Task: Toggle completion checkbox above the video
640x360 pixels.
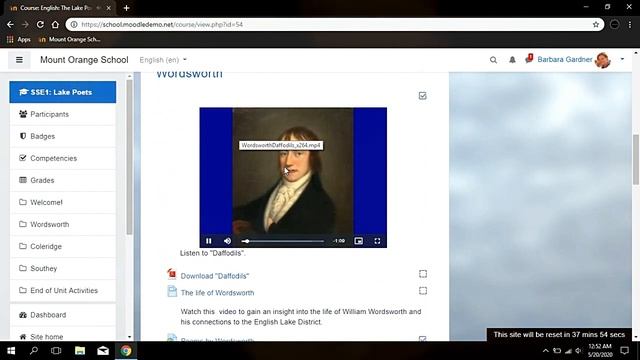Action: (422, 96)
